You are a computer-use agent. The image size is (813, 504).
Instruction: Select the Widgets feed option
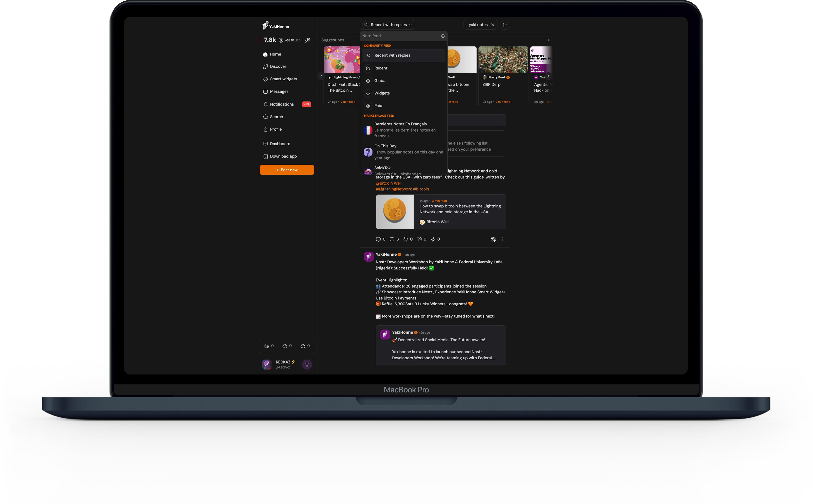click(x=404, y=93)
